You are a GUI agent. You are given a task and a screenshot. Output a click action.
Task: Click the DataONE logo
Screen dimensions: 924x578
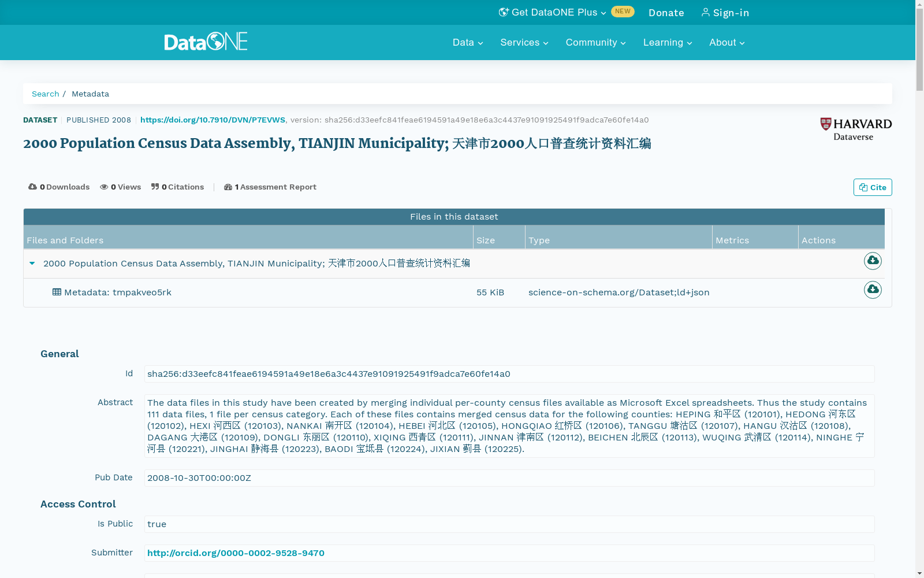click(x=206, y=42)
